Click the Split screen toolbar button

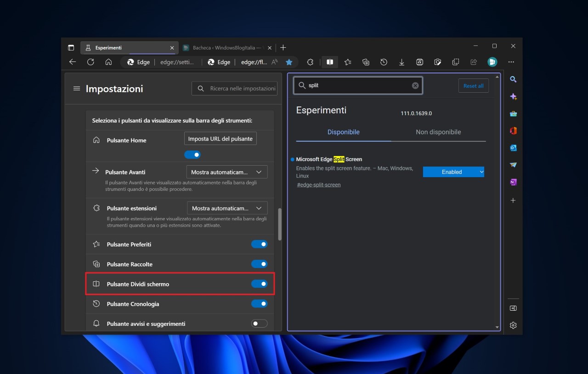329,62
